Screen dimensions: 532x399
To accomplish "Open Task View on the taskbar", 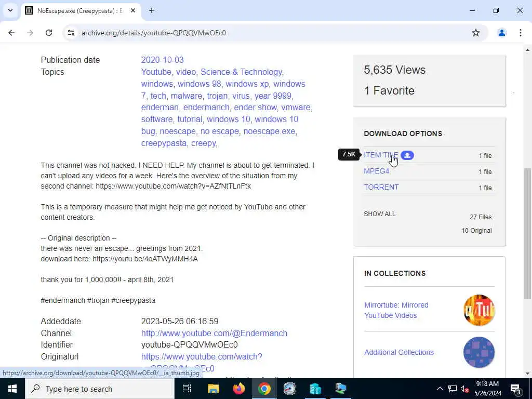I will click(187, 389).
